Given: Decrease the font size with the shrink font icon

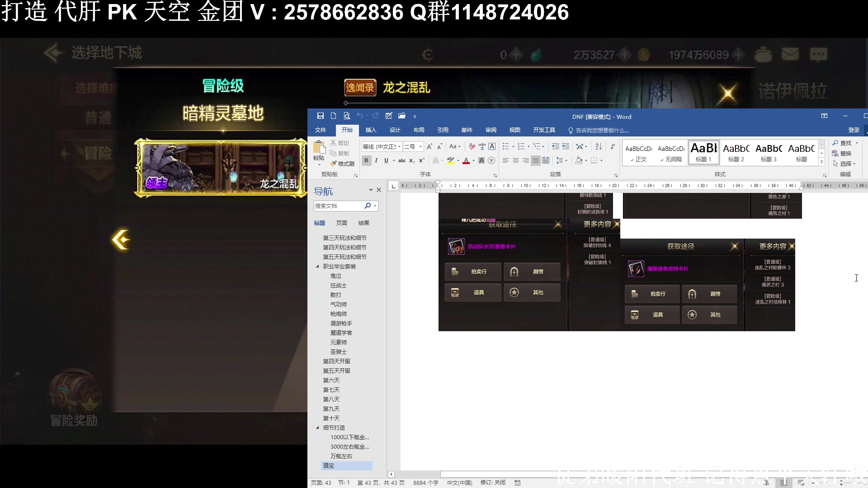Looking at the screenshot, I should [439, 146].
